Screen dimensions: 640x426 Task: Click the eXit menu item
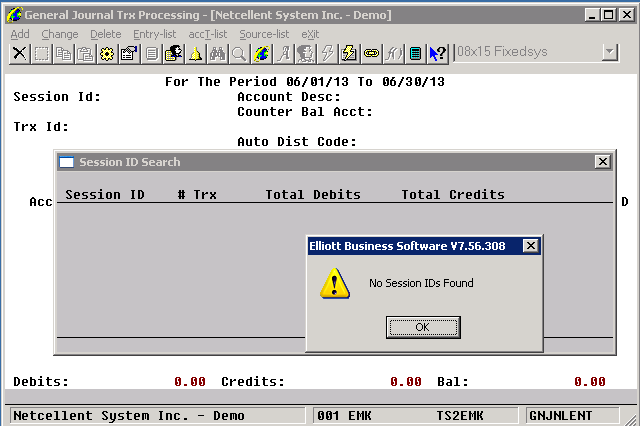310,34
